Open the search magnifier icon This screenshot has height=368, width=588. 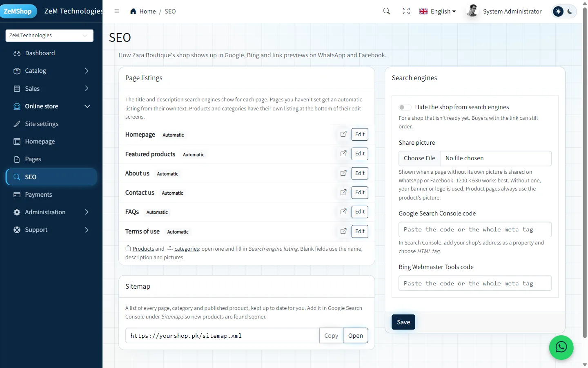coord(387,11)
